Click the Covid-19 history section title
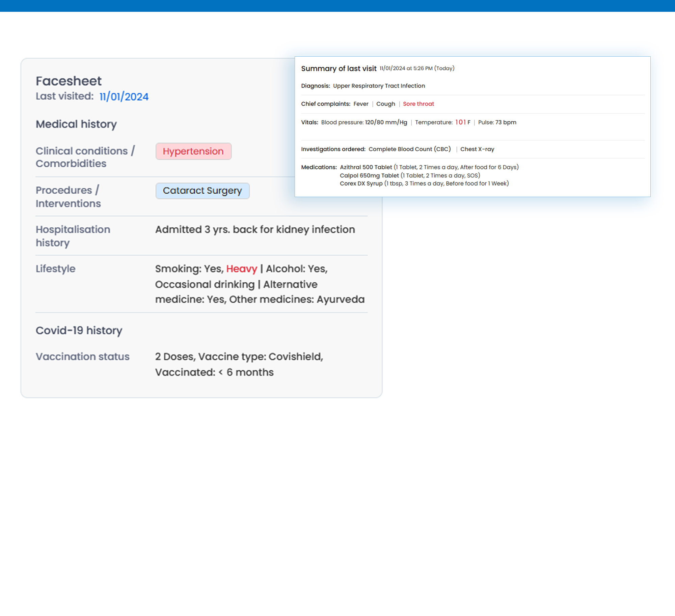 (x=79, y=330)
